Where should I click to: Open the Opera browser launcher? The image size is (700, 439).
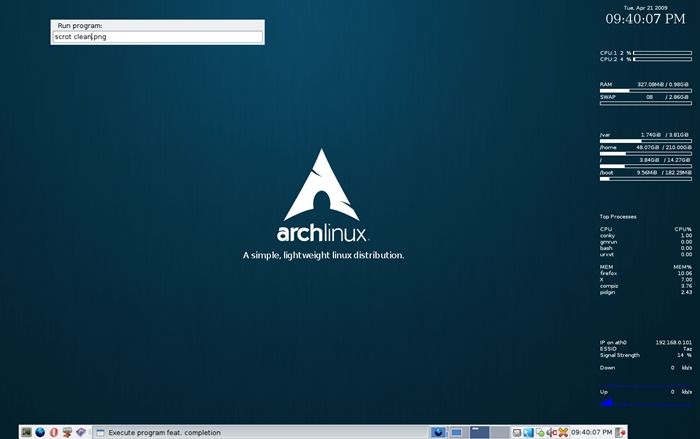pos(54,432)
